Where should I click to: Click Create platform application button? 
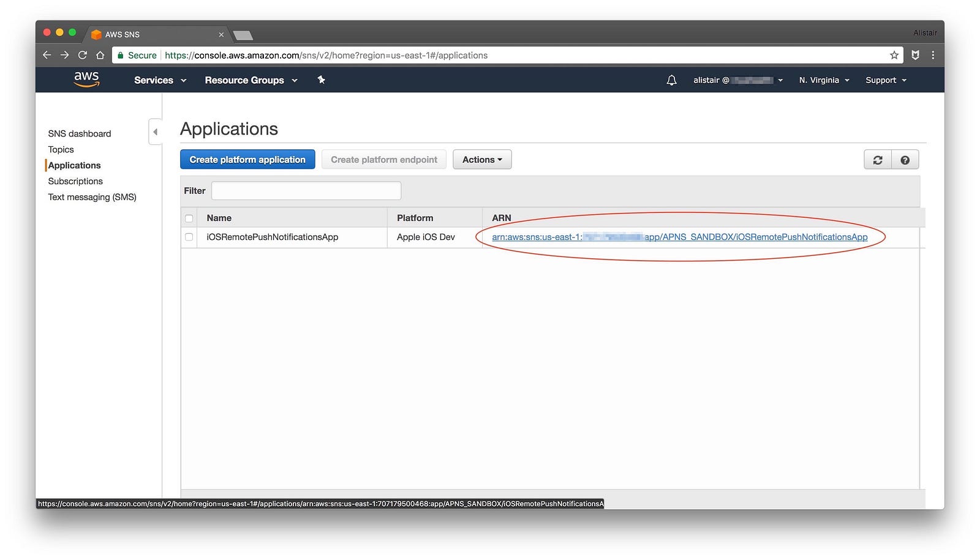click(247, 160)
